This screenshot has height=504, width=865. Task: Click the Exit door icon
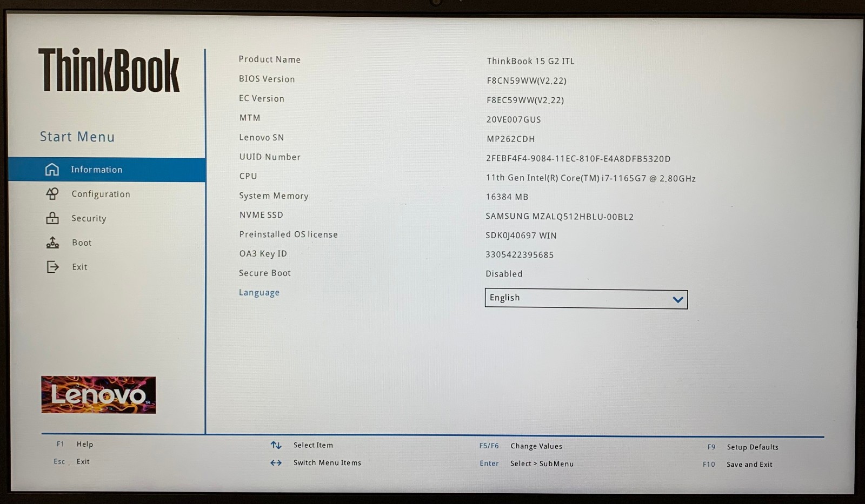(52, 267)
